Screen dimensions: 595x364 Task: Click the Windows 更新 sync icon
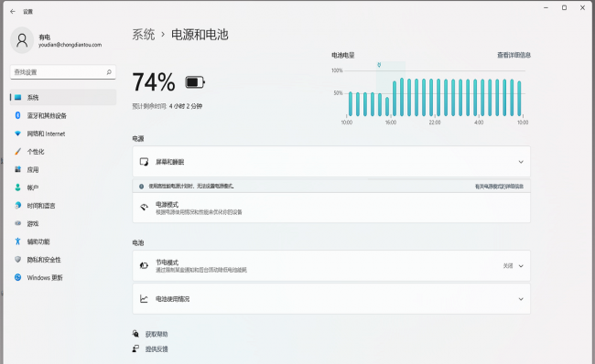pos(17,277)
